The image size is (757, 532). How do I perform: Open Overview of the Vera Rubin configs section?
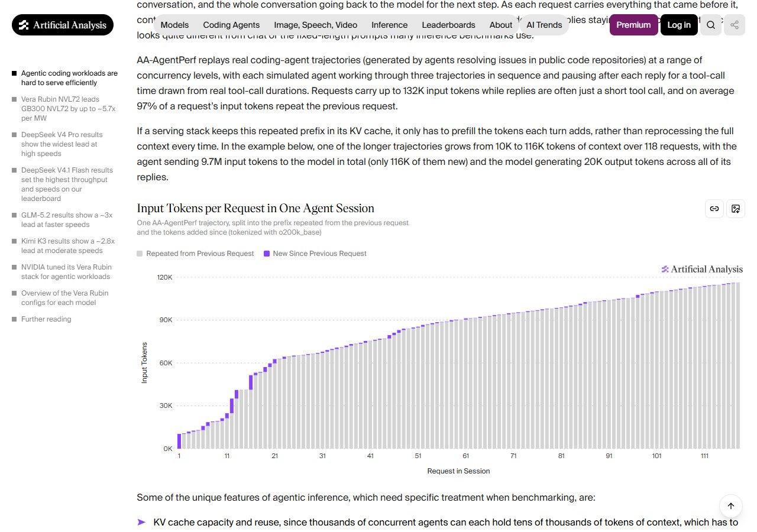[x=64, y=298]
